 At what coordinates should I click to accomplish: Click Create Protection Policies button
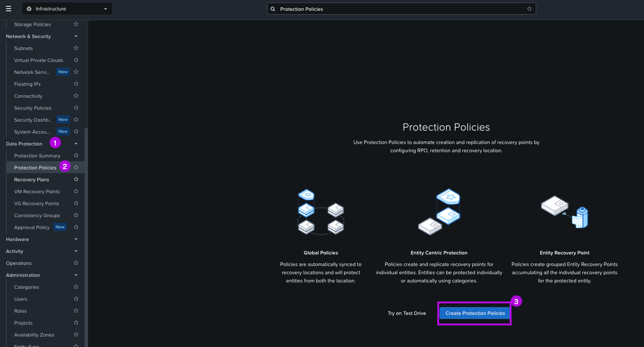475,313
